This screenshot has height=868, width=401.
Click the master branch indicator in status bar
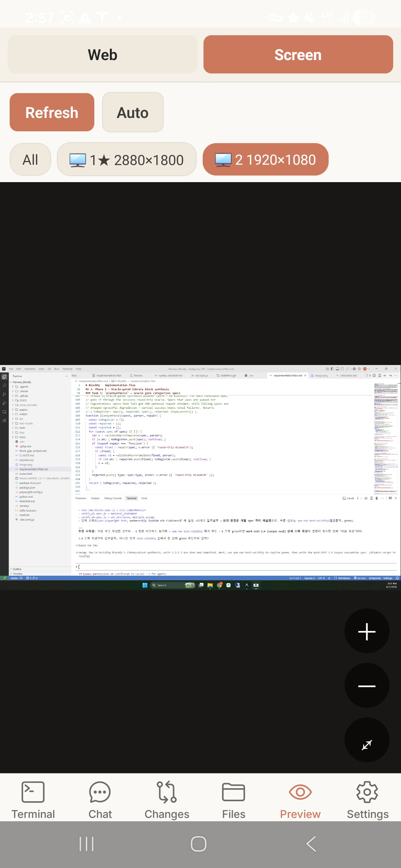16,578
